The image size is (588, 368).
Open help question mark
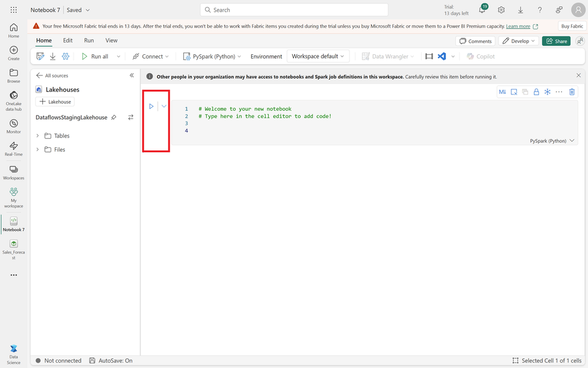tap(540, 10)
